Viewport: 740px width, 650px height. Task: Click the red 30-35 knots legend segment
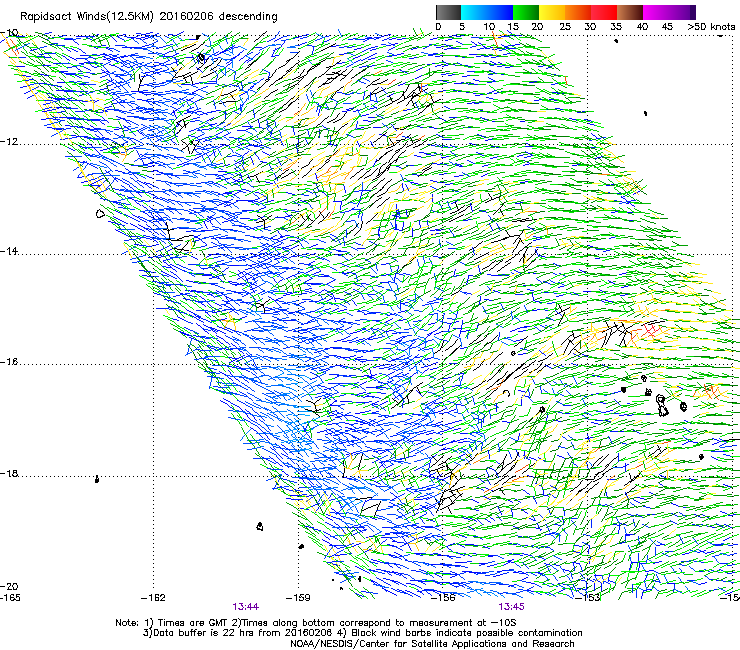click(604, 12)
